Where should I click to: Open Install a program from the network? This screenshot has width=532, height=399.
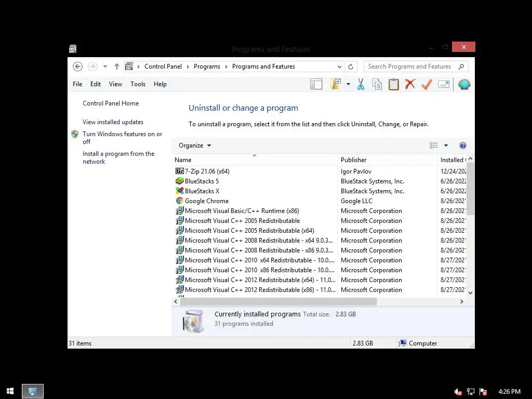118,157
